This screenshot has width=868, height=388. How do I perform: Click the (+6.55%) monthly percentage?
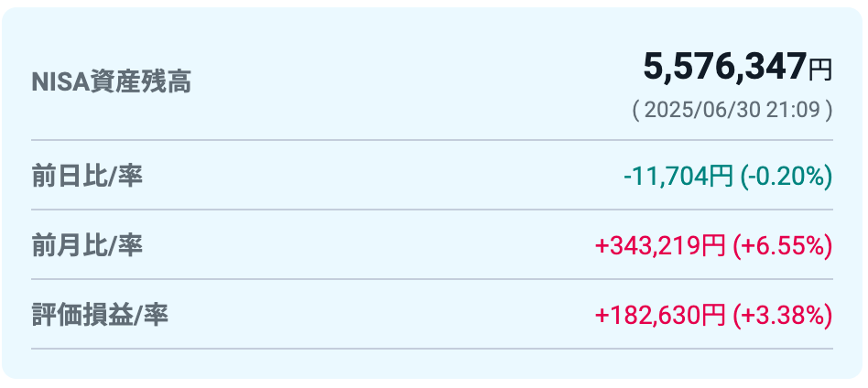tap(782, 246)
